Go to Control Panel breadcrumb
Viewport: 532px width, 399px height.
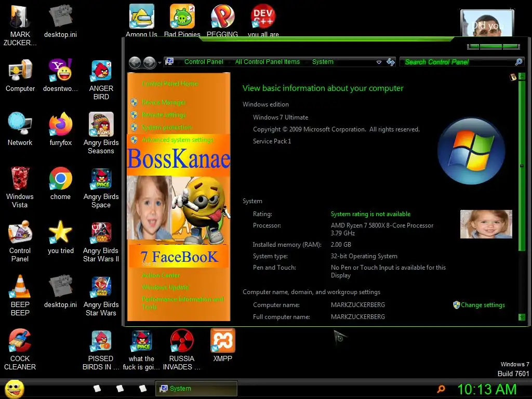pyautogui.click(x=204, y=62)
